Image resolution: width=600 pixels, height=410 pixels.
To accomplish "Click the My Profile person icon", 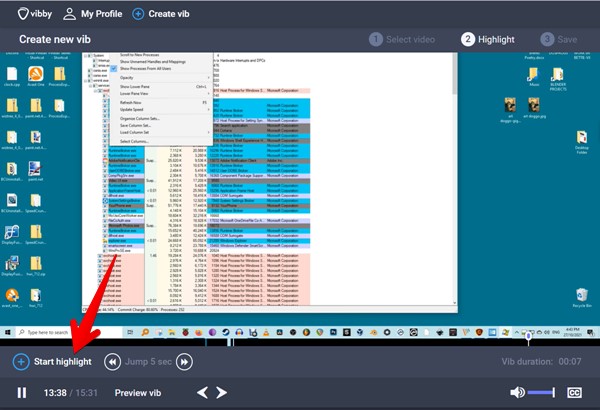I will click(x=69, y=14).
